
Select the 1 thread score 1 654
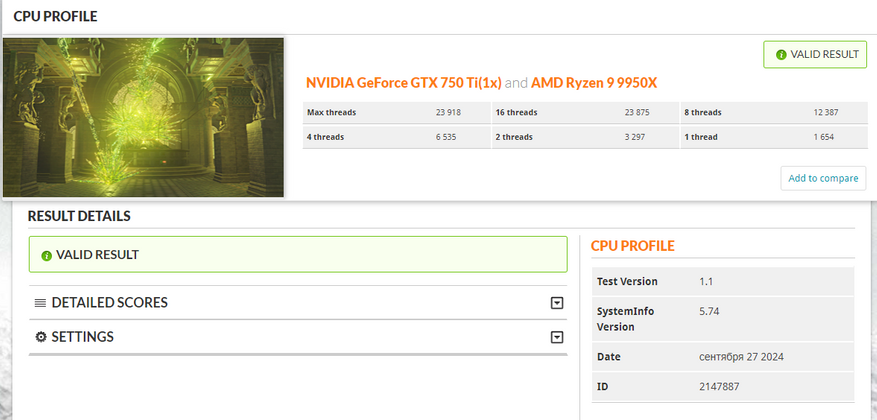coord(825,136)
